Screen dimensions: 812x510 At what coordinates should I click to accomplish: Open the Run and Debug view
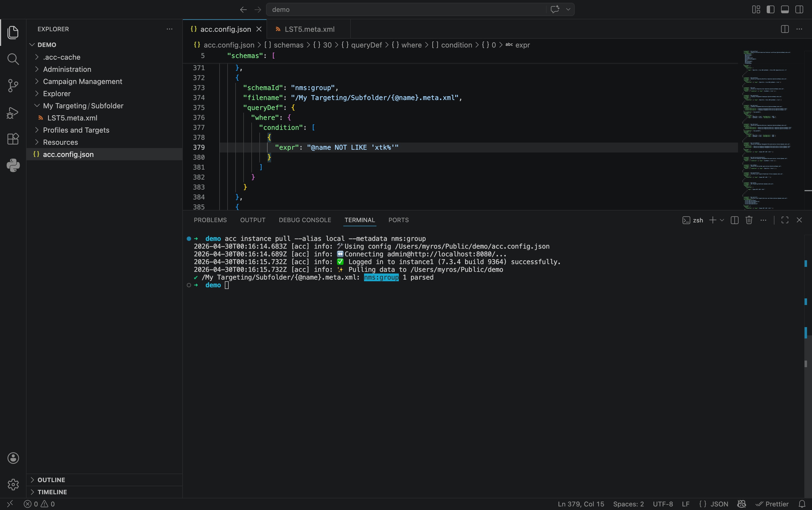pyautogui.click(x=13, y=112)
